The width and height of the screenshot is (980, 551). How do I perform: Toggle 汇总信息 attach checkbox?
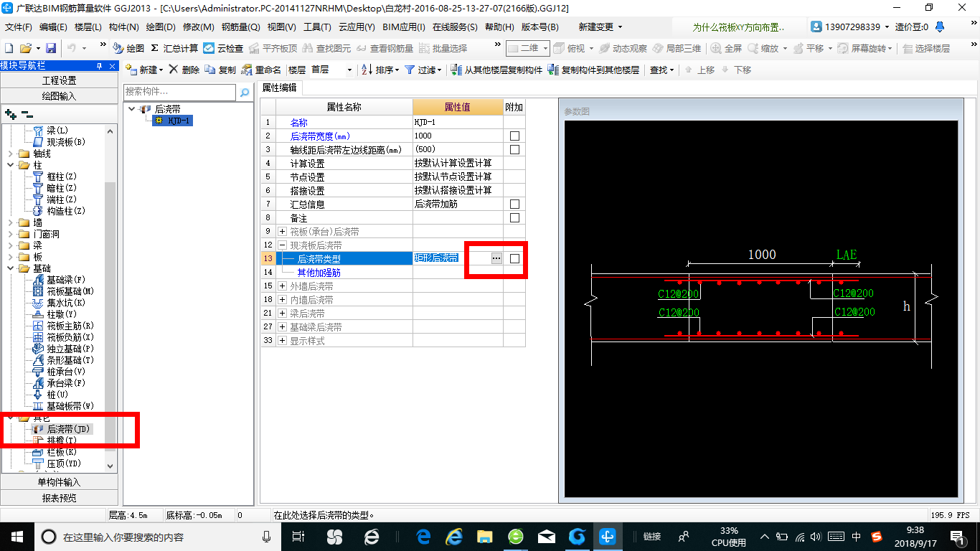pos(514,204)
